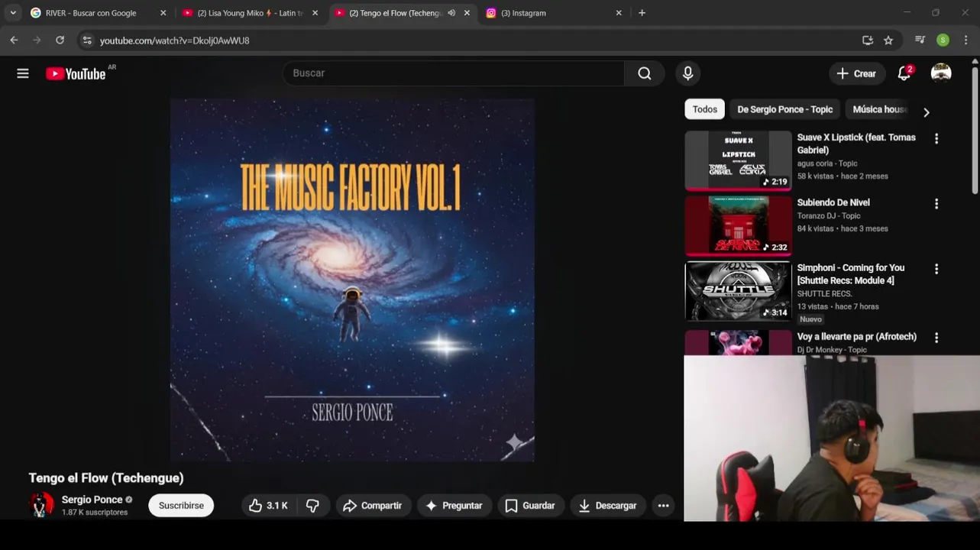Click the page vertical scrollbar
Screen dimensions: 980x550
coord(975,130)
